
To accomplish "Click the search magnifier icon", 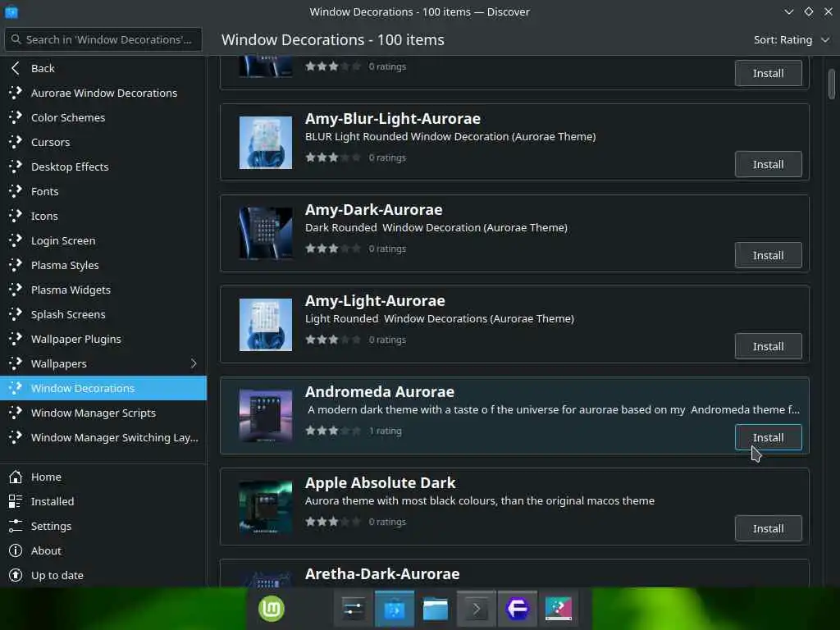I will 16,39.
